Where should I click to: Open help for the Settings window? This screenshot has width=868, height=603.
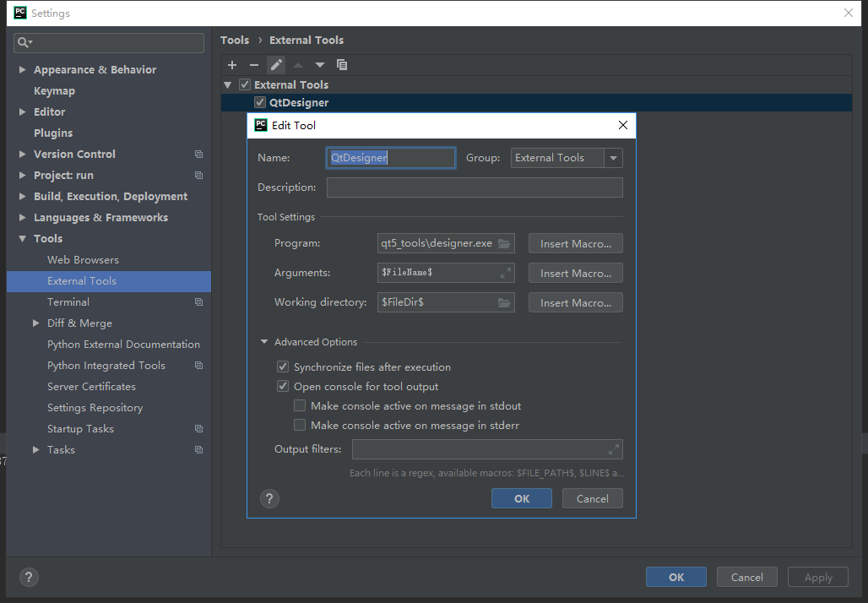point(30,577)
